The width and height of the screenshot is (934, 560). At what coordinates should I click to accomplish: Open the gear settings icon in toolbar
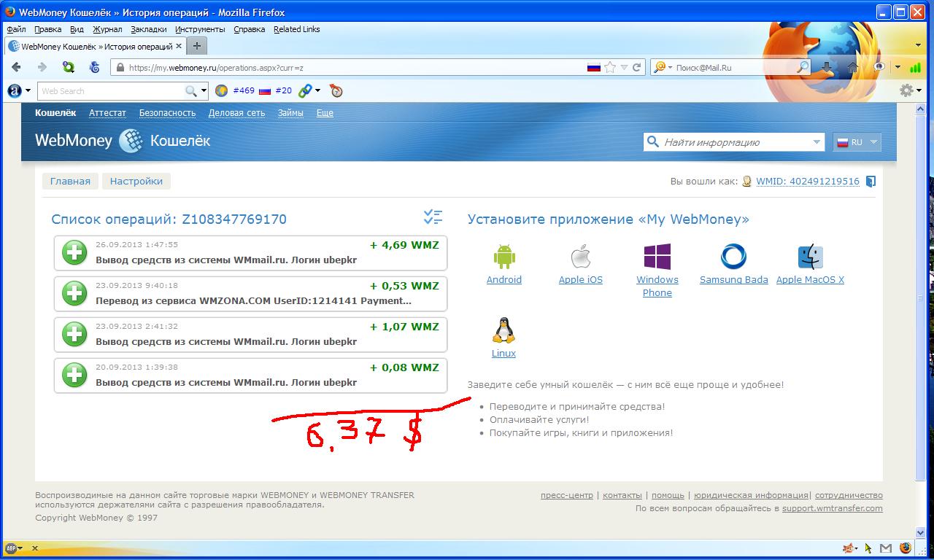[906, 90]
